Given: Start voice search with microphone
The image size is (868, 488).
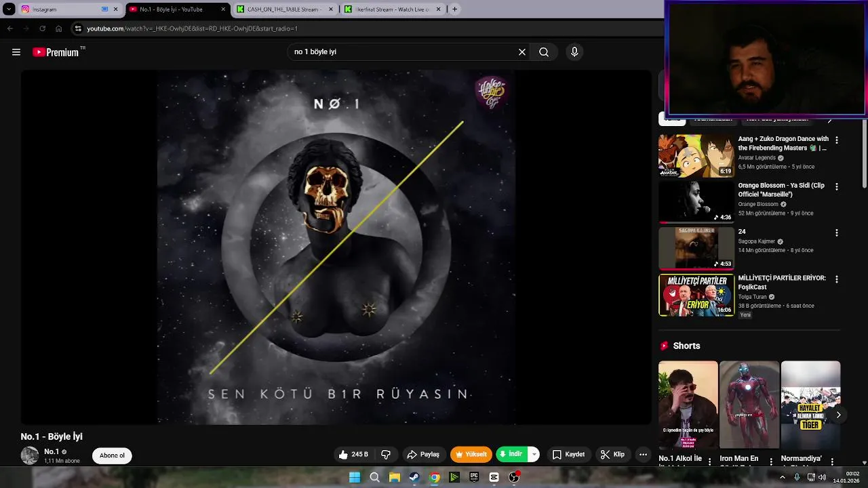Looking at the screenshot, I should 574,52.
